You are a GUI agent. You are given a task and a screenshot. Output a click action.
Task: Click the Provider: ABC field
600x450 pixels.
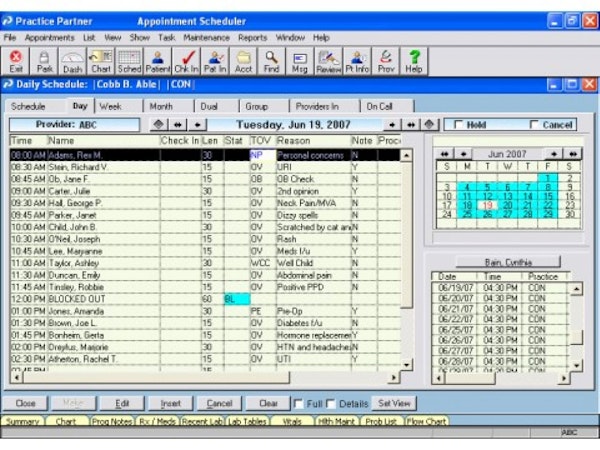[x=75, y=125]
